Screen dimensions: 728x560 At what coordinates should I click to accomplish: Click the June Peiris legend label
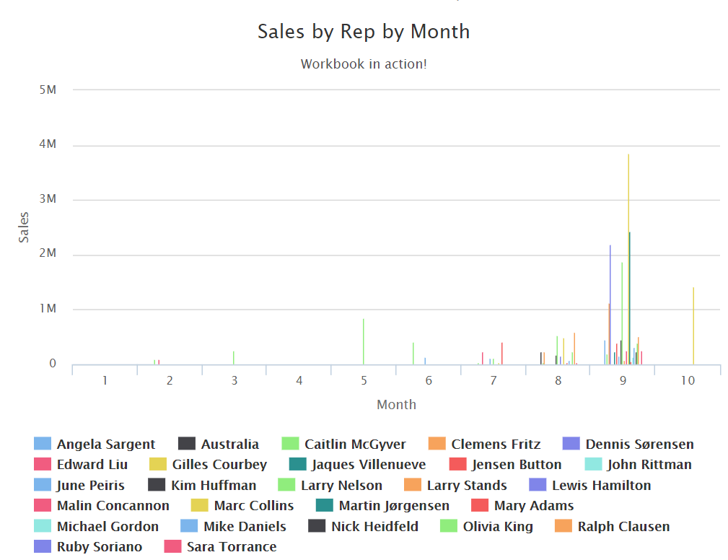(90, 486)
